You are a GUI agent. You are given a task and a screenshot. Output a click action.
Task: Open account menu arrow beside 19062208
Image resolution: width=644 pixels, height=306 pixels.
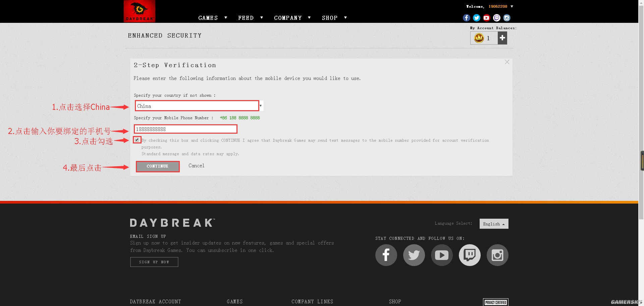pyautogui.click(x=512, y=6)
